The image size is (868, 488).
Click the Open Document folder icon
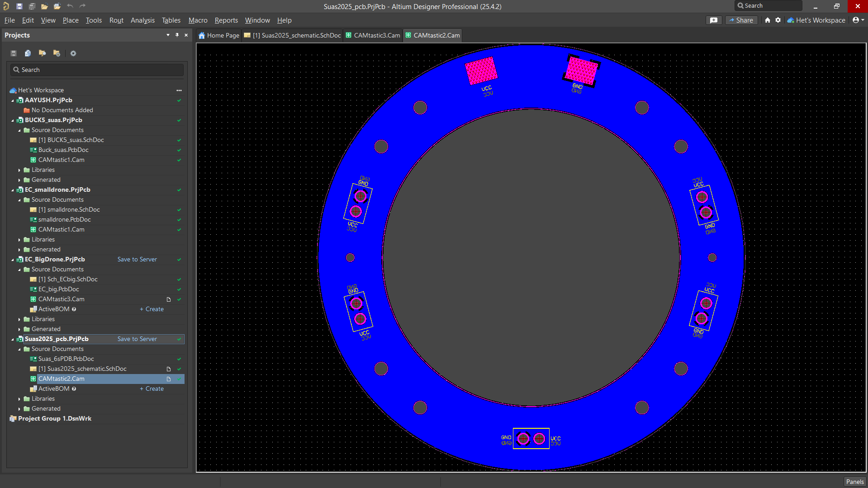pos(44,6)
